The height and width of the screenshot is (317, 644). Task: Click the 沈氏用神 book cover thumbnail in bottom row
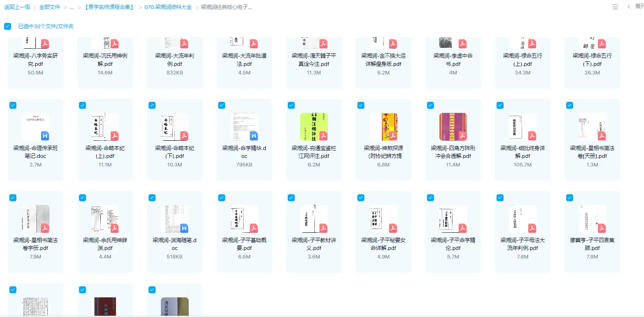point(175,306)
